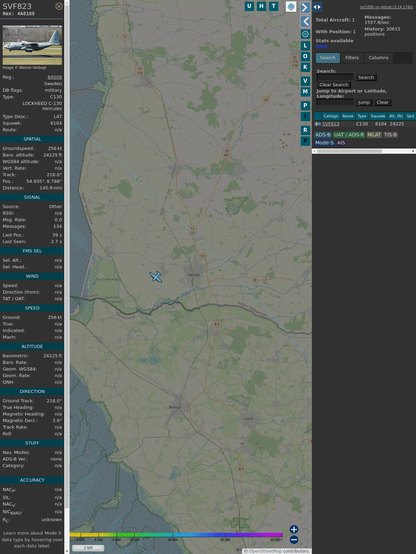Click the U map toggle button
This screenshot has width=416, height=554.
click(x=249, y=6)
